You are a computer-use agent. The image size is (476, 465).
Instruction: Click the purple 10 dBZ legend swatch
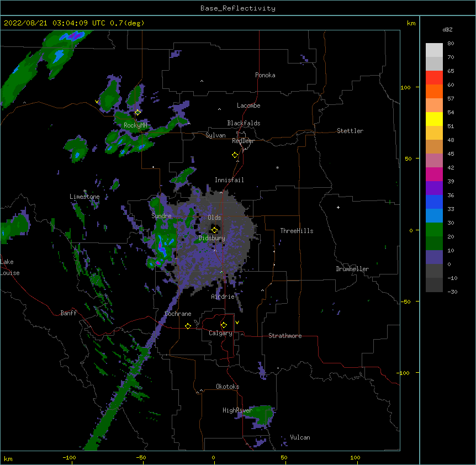click(x=434, y=257)
